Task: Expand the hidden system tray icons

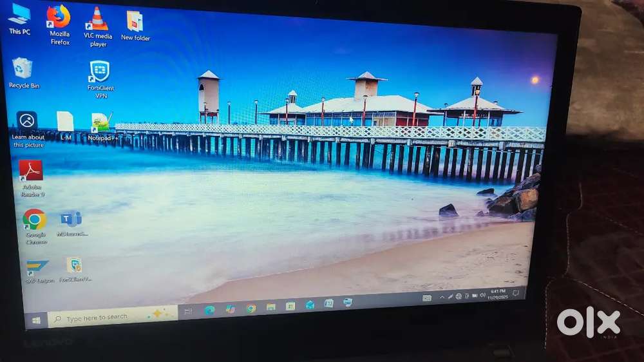Action: pos(442,297)
